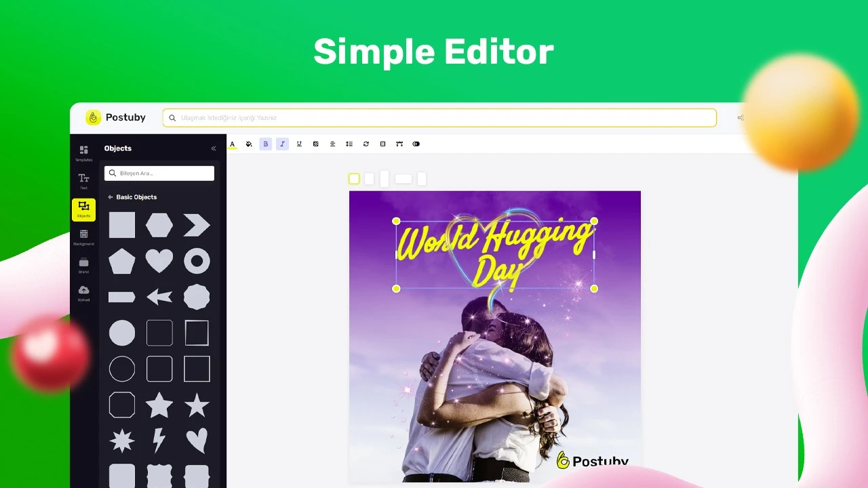The width and height of the screenshot is (868, 488).
Task: Switch to the Objects sidebar tab
Action: 83,209
